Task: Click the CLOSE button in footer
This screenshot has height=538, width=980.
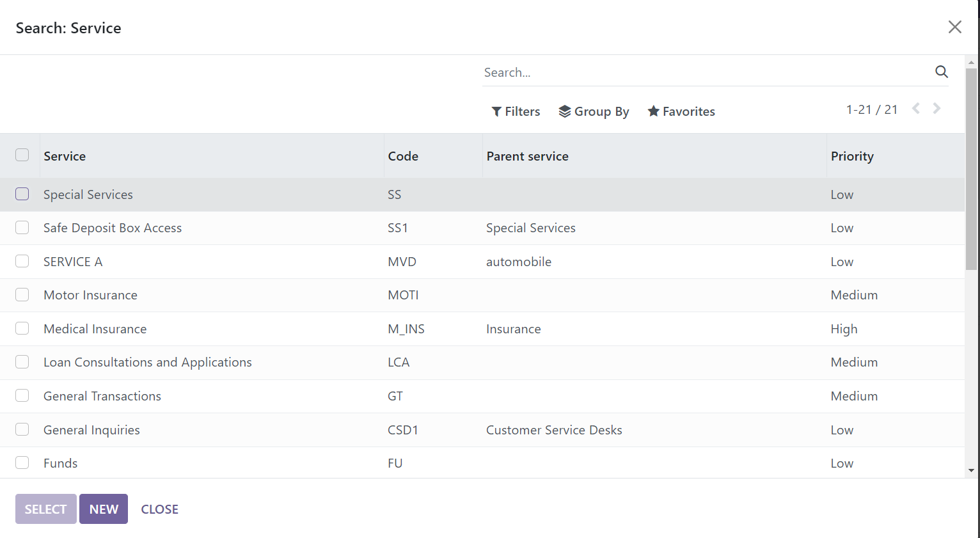Action: (x=159, y=509)
